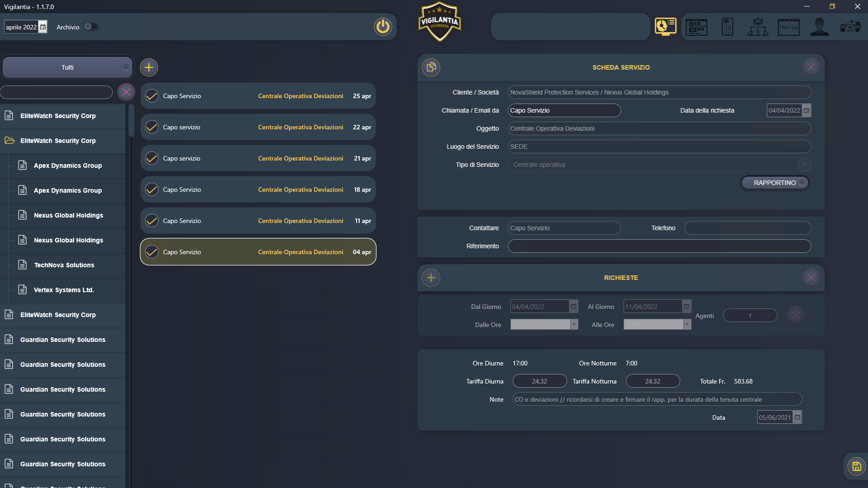
Task: Collapse the open EliteWatch Security Corp folder
Action: point(10,141)
